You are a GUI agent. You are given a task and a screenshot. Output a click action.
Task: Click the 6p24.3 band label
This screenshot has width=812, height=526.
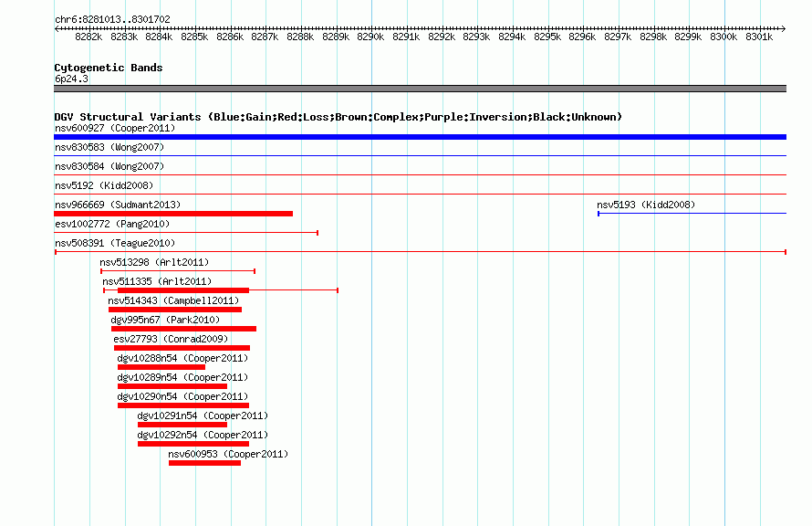point(71,79)
